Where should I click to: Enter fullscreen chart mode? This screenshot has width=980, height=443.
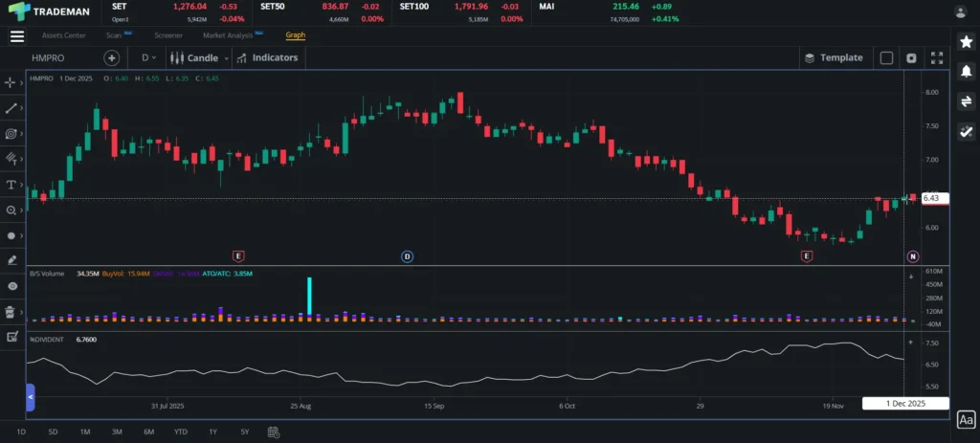click(937, 57)
